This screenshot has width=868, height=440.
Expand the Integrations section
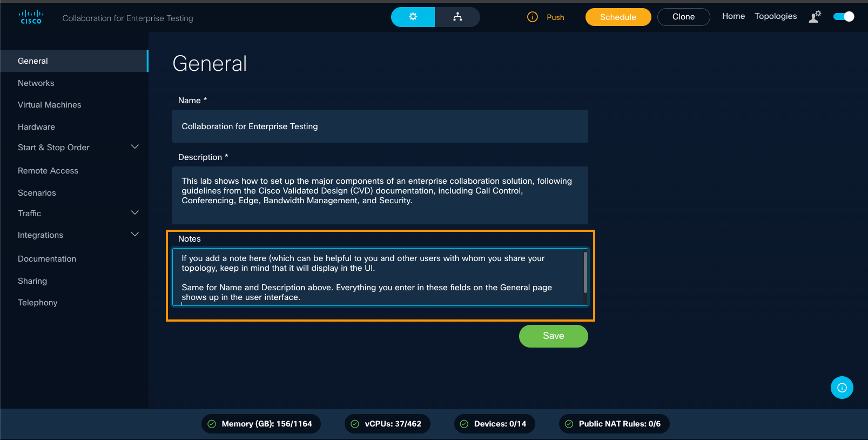point(135,235)
